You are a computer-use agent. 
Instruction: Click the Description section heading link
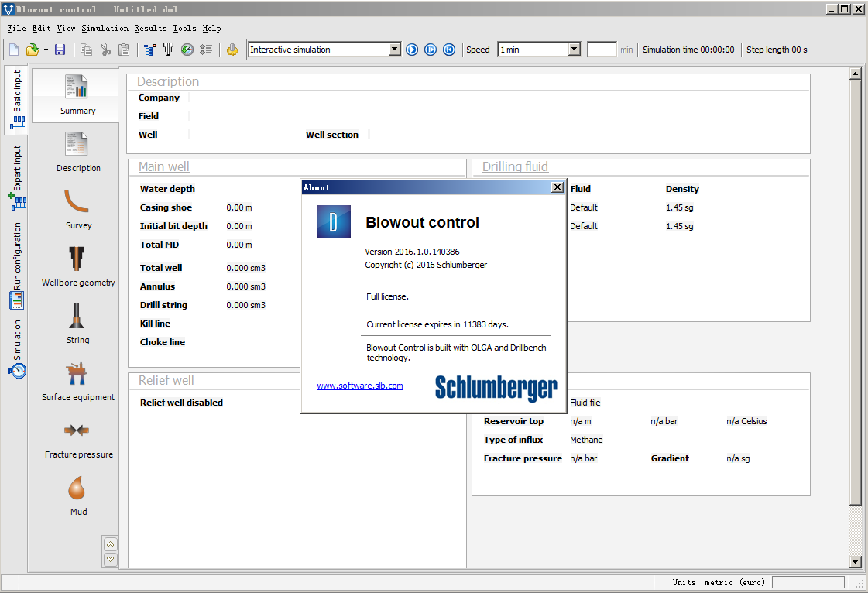[168, 81]
